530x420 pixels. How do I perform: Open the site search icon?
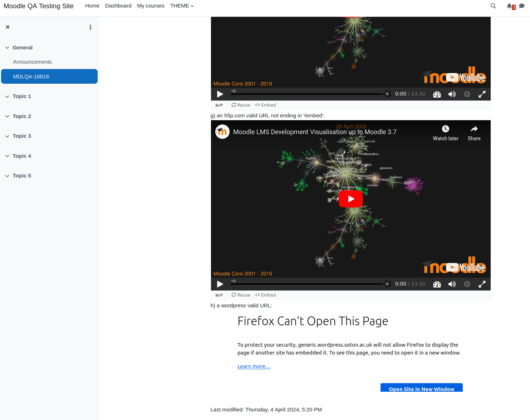tap(493, 6)
